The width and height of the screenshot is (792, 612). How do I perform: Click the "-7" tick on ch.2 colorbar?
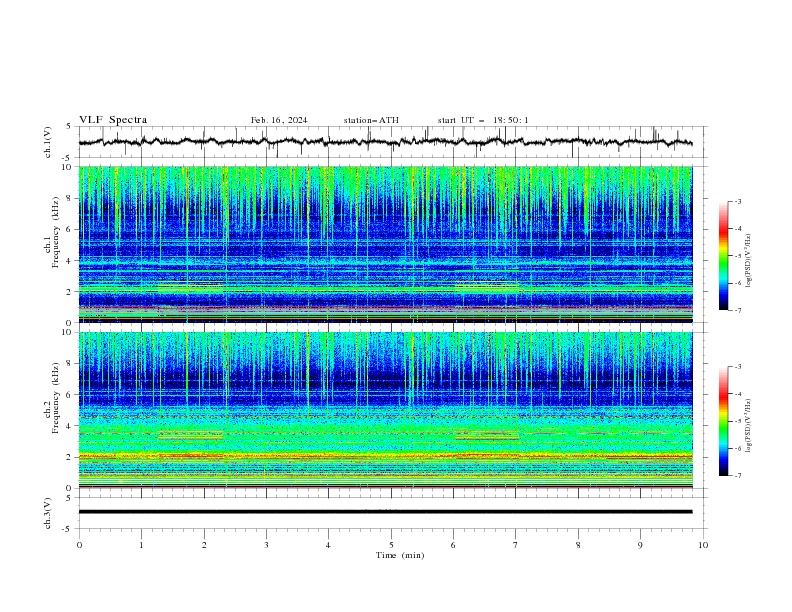tap(738, 475)
